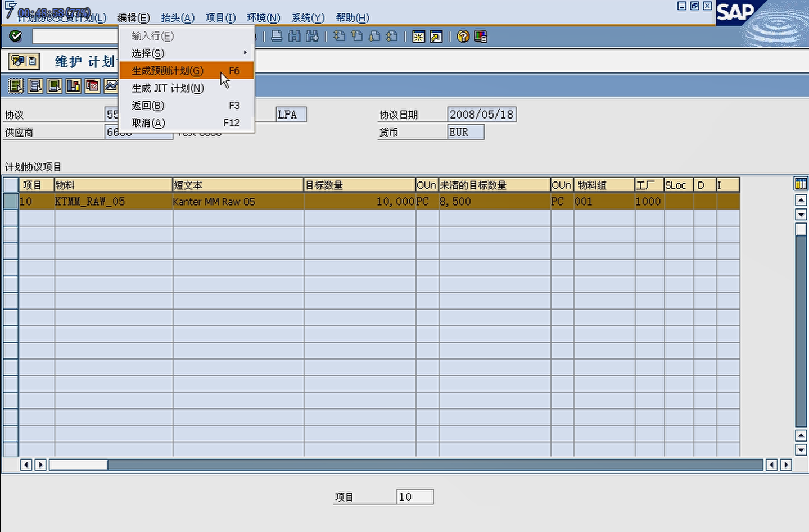Create a new SAP session via toolbar icon
The image size is (809, 532).
click(418, 36)
